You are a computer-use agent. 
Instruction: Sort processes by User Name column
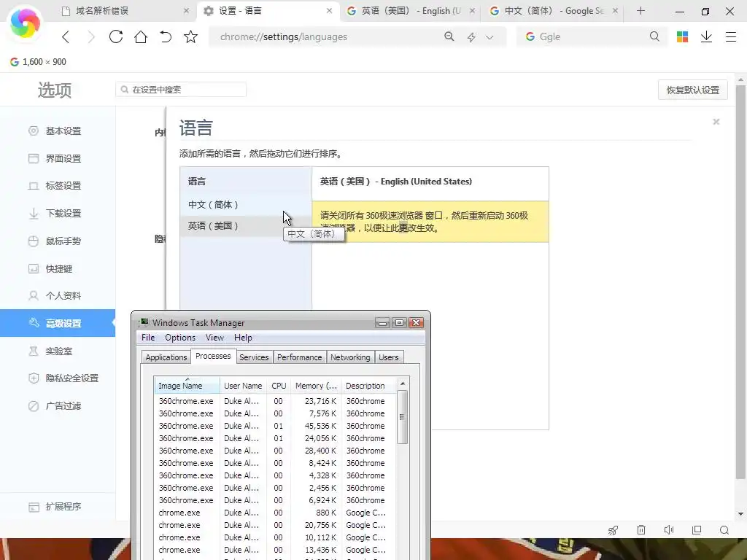click(x=243, y=386)
